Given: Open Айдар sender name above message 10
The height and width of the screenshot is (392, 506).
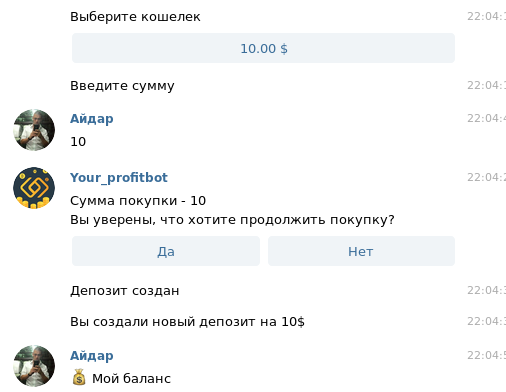Looking at the screenshot, I should click(92, 119).
